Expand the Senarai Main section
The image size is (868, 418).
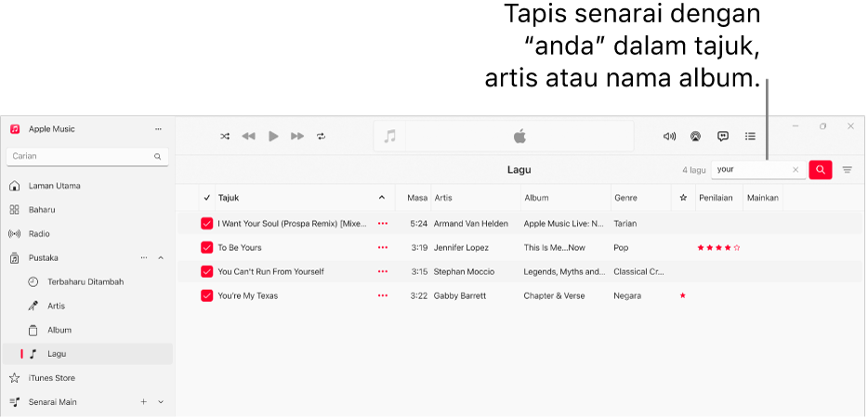click(161, 402)
